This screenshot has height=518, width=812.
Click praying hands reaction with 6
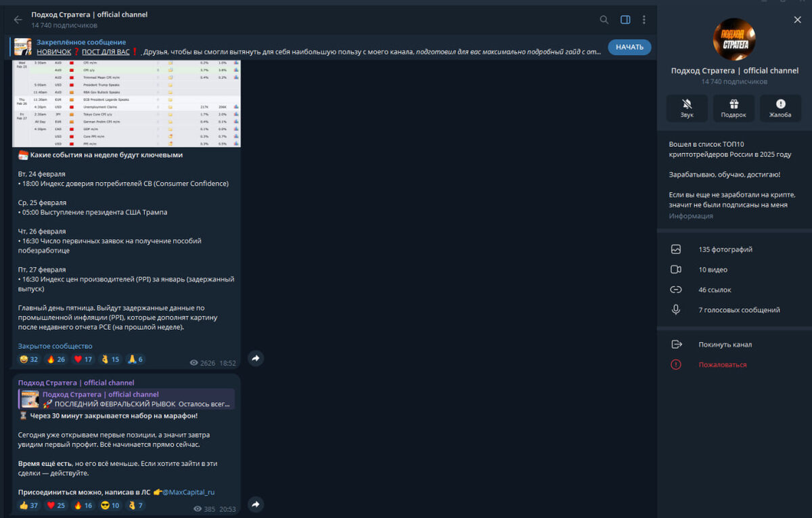(135, 360)
